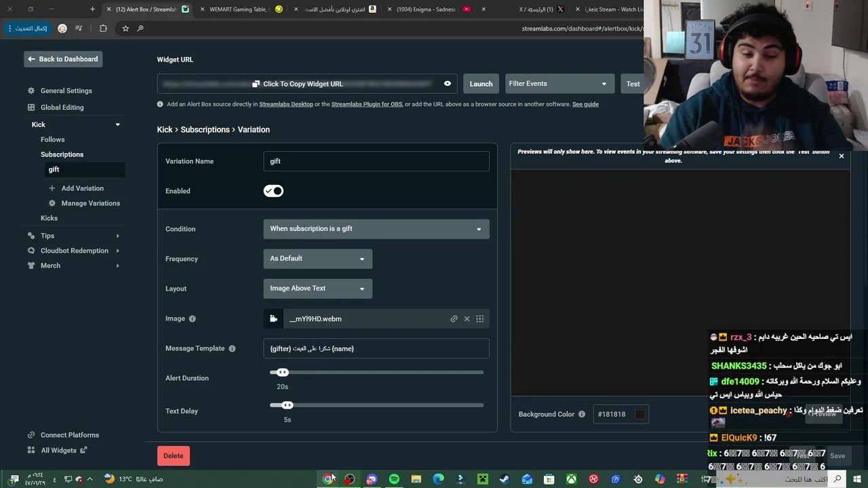Click the link icon in the Image field
The width and height of the screenshot is (868, 488).
[x=454, y=319]
